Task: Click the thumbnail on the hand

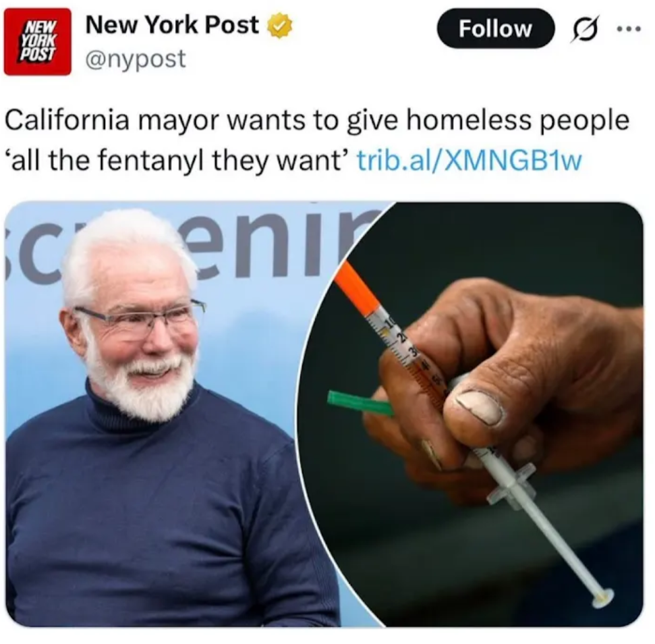Action: [x=479, y=406]
